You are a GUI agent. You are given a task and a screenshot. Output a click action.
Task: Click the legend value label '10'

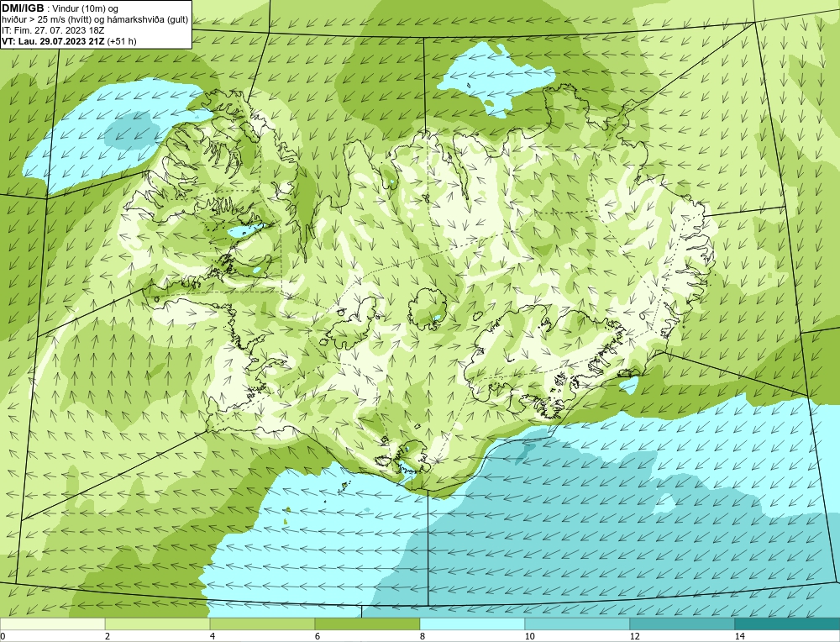530,636
